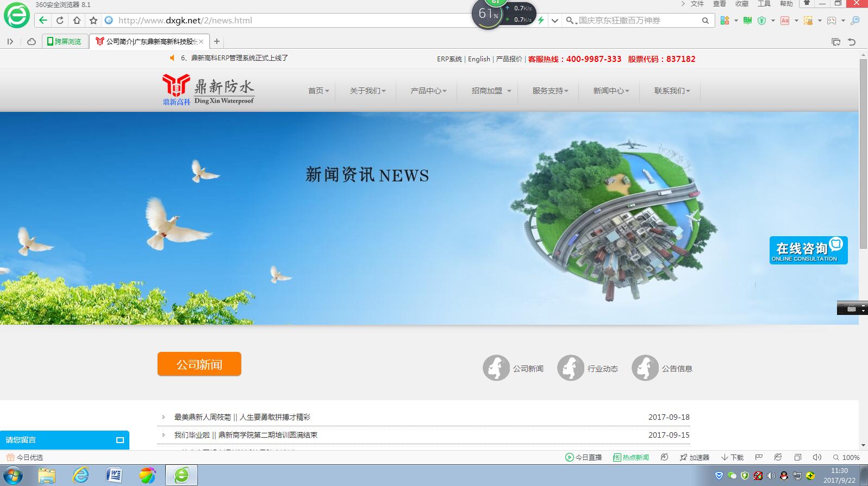Bookmark this page with the star icon
This screenshot has height=486, width=868.
[x=93, y=21]
